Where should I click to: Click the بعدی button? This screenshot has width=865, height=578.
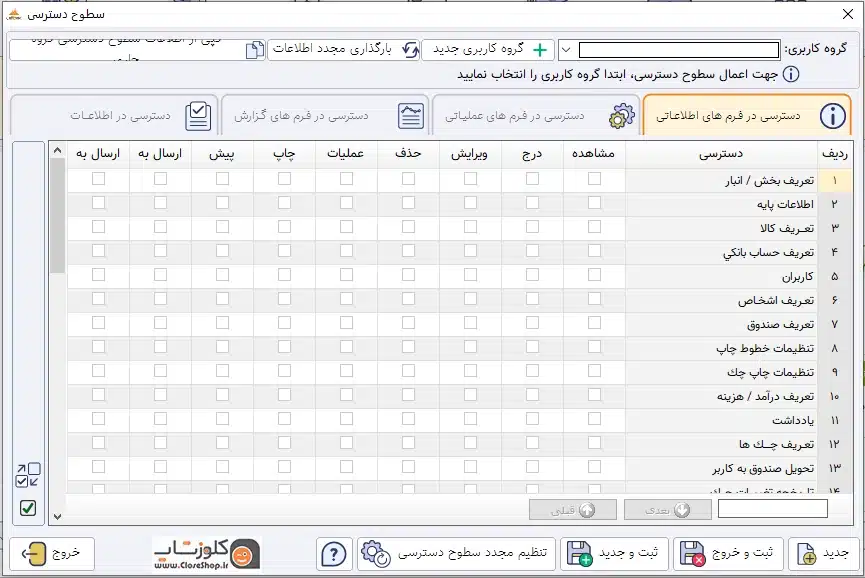(668, 510)
